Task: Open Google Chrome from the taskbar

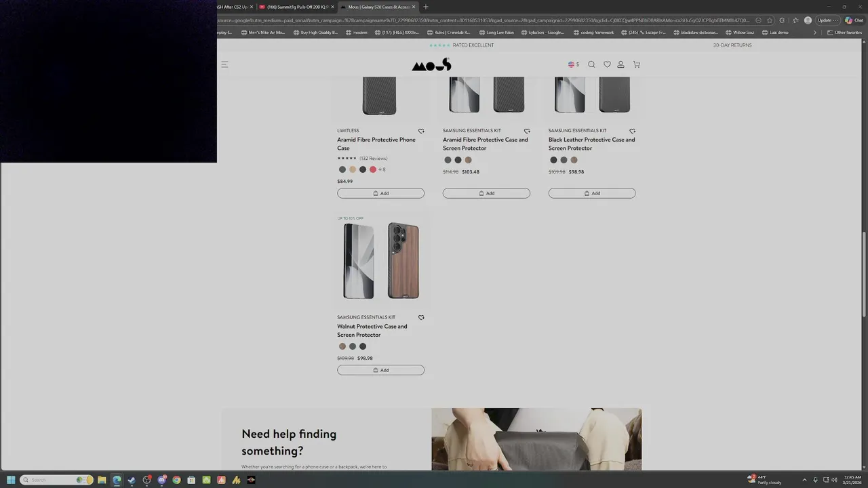Action: pos(176,480)
